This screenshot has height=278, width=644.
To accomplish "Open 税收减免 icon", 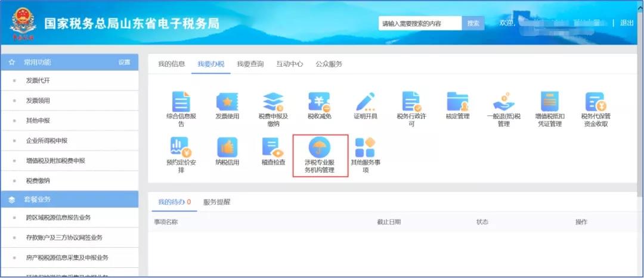I will point(319,102).
